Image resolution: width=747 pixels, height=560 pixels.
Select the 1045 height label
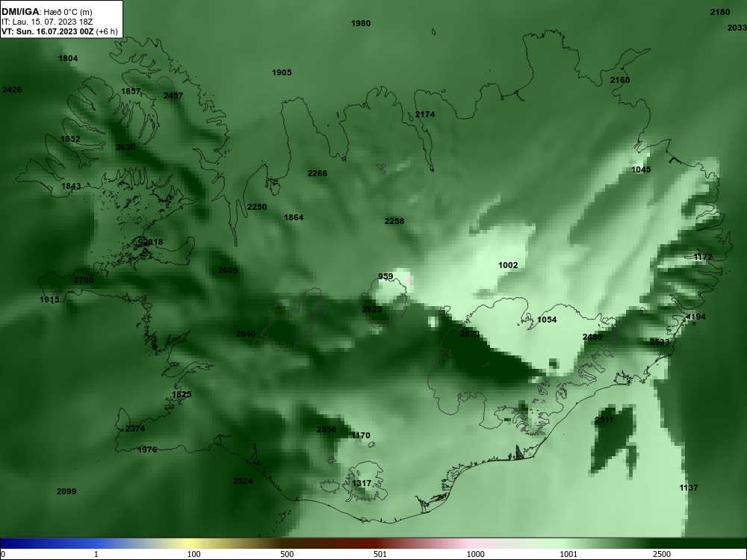click(x=641, y=170)
